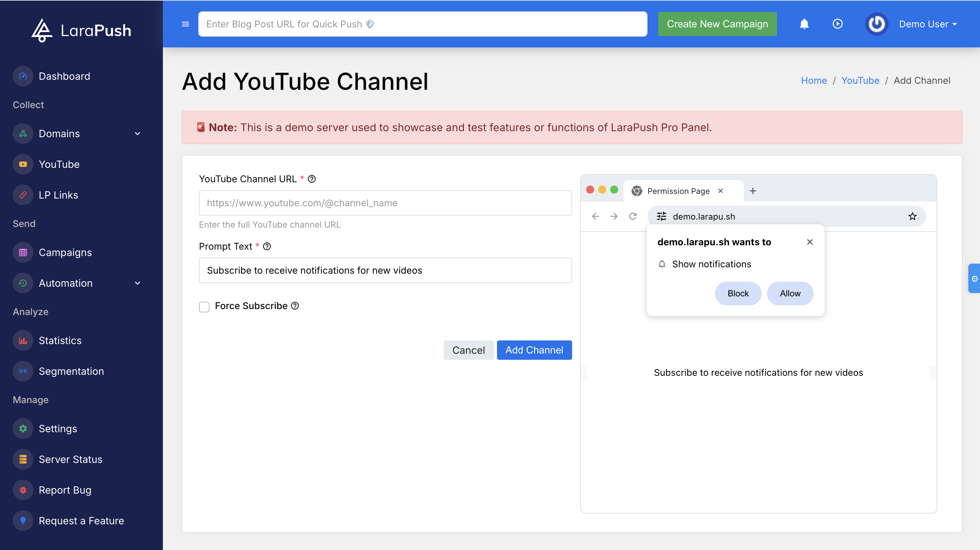980x550 pixels.
Task: Click the Demo User avatar power icon
Action: [877, 24]
